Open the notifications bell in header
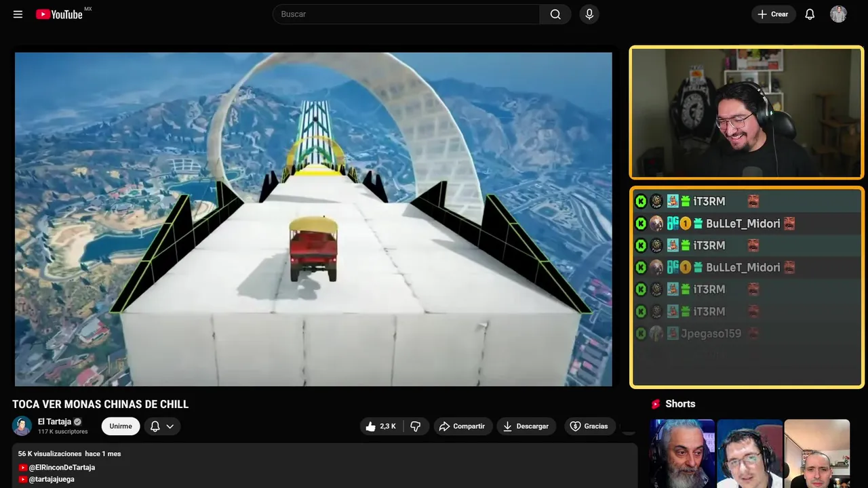Viewport: 868px width, 488px height. pyautogui.click(x=810, y=14)
